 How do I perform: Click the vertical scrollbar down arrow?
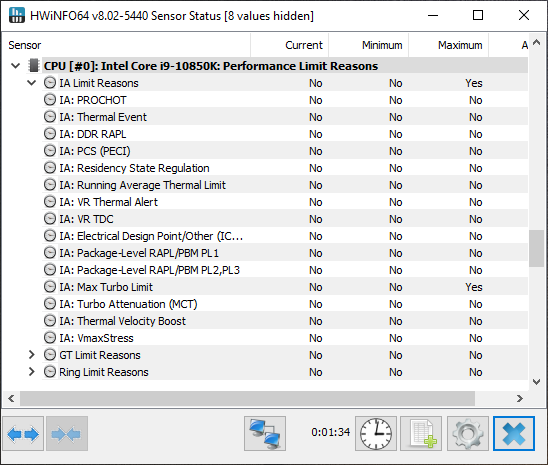(x=536, y=382)
